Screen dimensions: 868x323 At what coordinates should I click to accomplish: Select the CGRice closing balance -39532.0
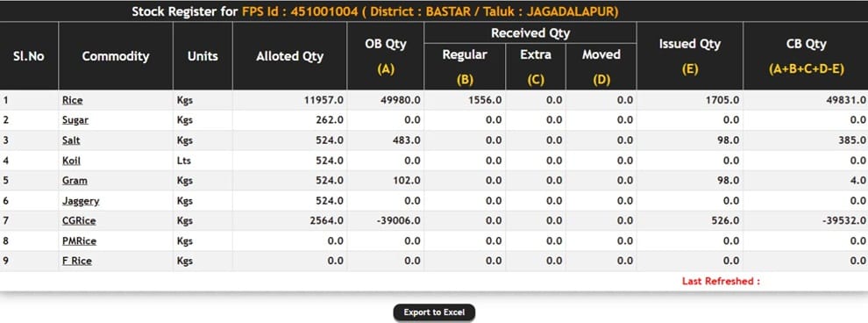point(844,220)
